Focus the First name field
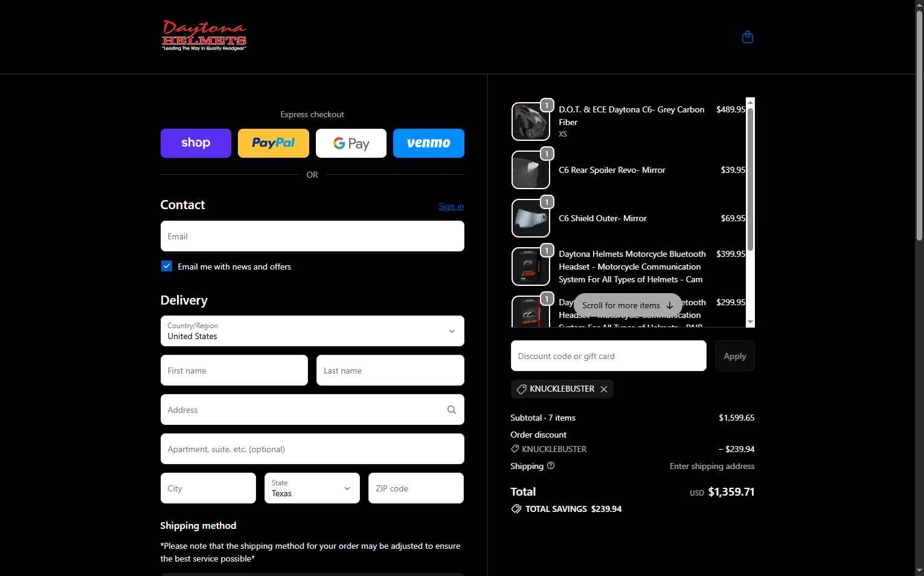924x576 pixels. (234, 370)
